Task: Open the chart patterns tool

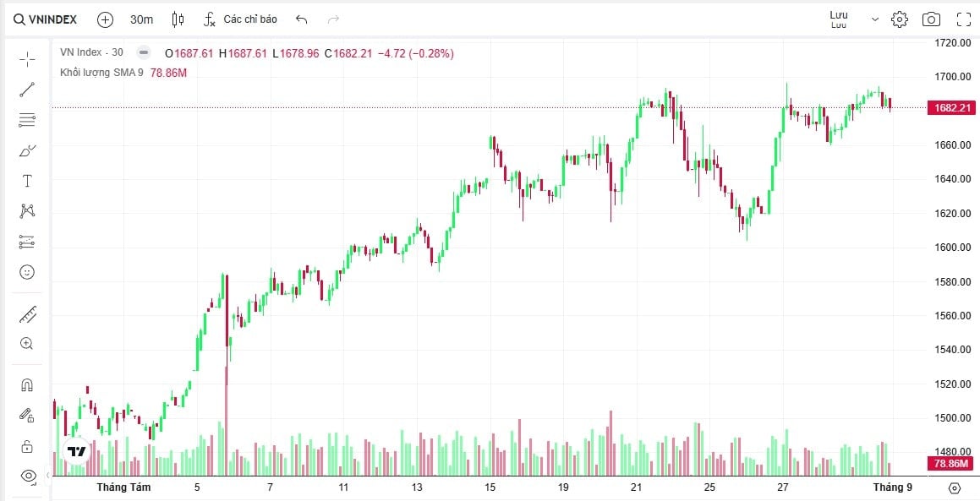Action: click(27, 211)
